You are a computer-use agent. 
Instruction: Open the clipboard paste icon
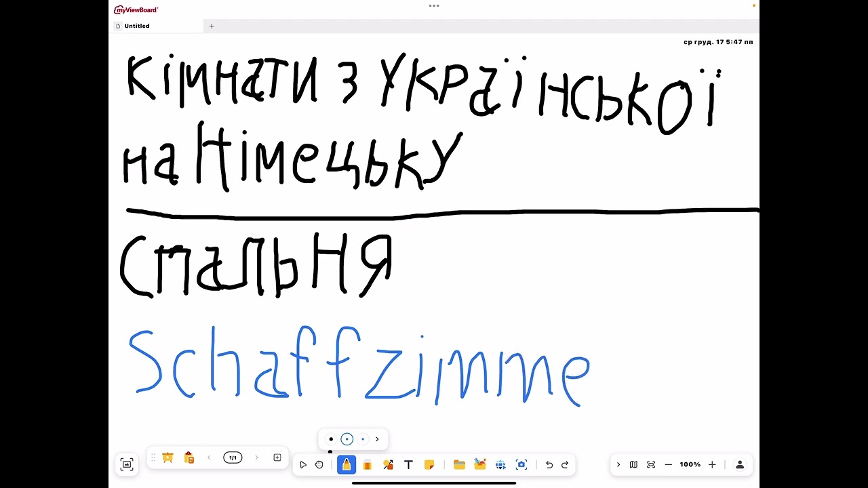tap(189, 458)
